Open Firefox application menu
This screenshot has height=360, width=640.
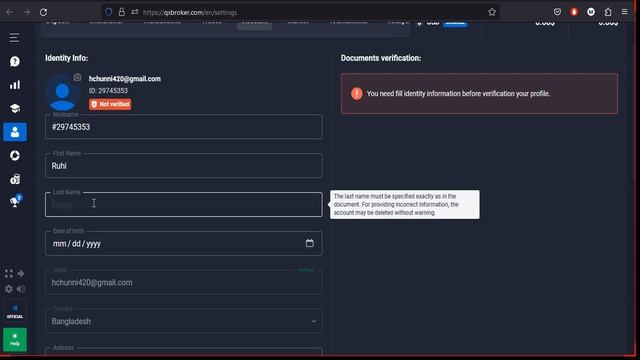point(624,12)
